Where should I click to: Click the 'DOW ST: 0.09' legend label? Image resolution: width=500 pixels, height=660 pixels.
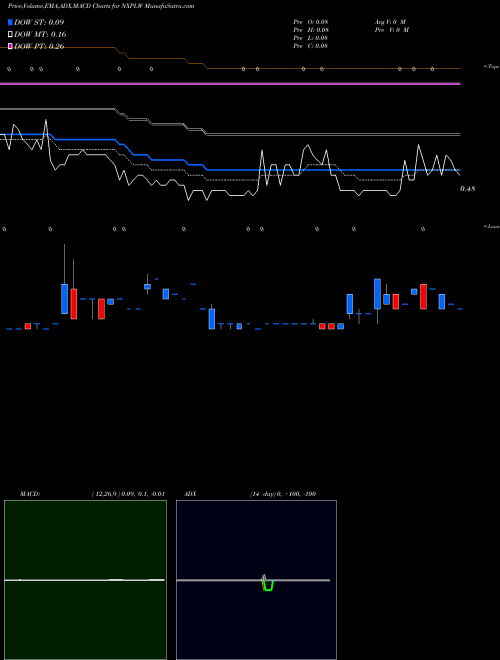[x=39, y=22]
